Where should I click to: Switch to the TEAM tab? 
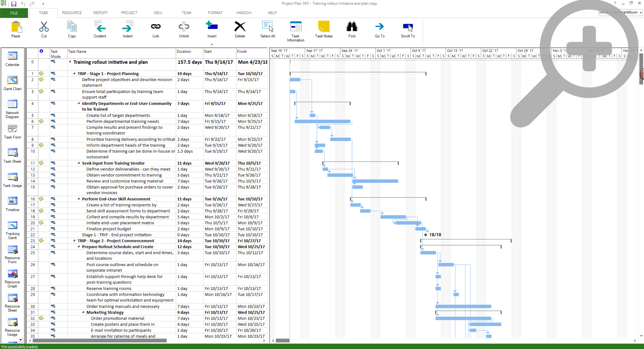pyautogui.click(x=186, y=13)
